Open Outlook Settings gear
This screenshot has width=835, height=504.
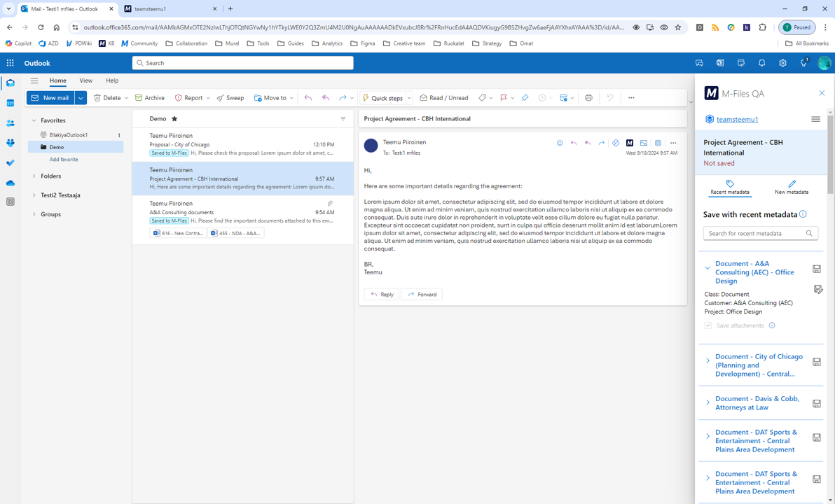tap(782, 63)
